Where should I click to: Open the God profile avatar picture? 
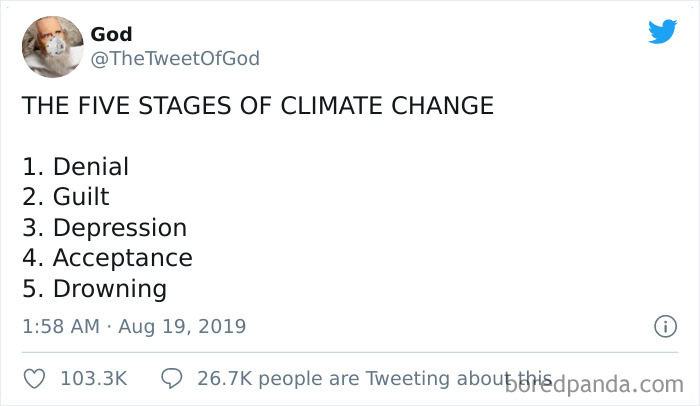pos(53,47)
